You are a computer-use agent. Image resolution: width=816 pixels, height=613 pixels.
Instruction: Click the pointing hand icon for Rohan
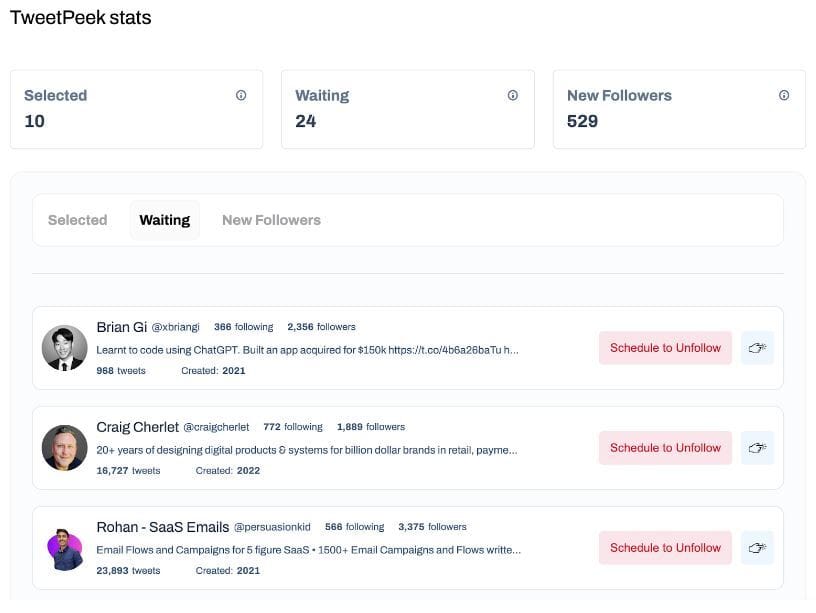click(757, 548)
